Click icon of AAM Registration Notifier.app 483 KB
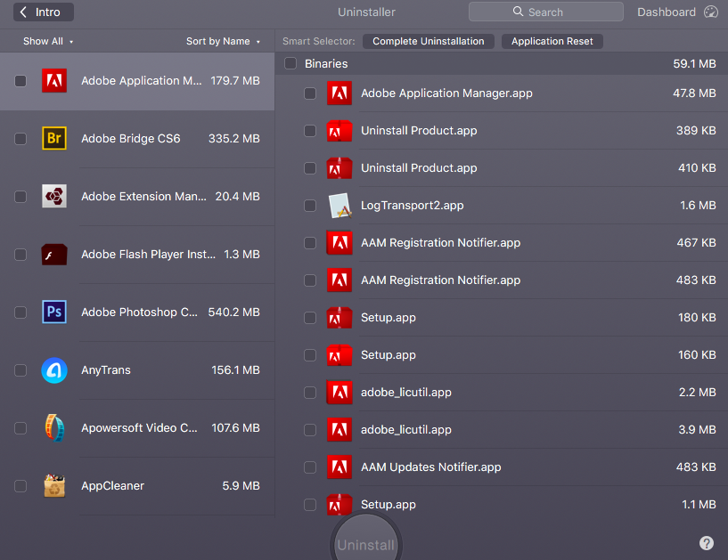This screenshot has height=560, width=728. tap(339, 280)
